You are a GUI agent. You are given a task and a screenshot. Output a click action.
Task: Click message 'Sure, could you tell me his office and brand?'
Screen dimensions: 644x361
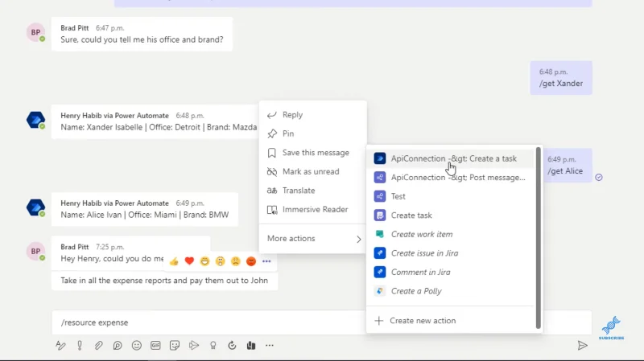click(142, 34)
